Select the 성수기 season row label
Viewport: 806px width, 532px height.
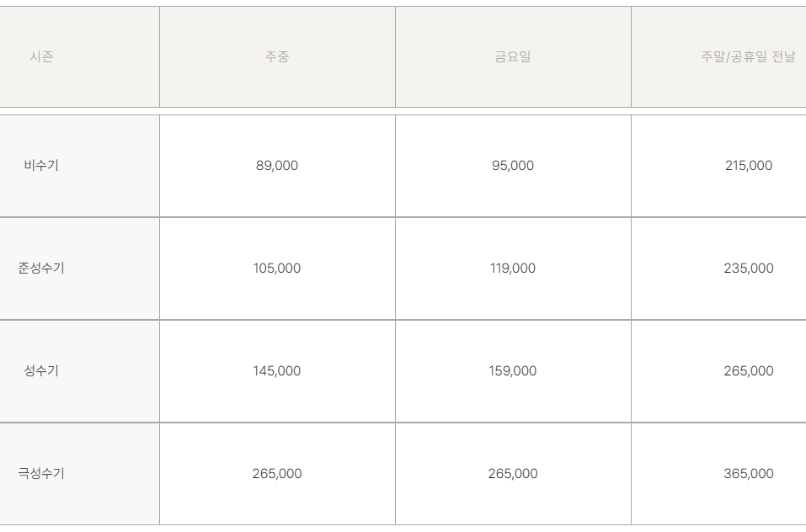(x=41, y=370)
